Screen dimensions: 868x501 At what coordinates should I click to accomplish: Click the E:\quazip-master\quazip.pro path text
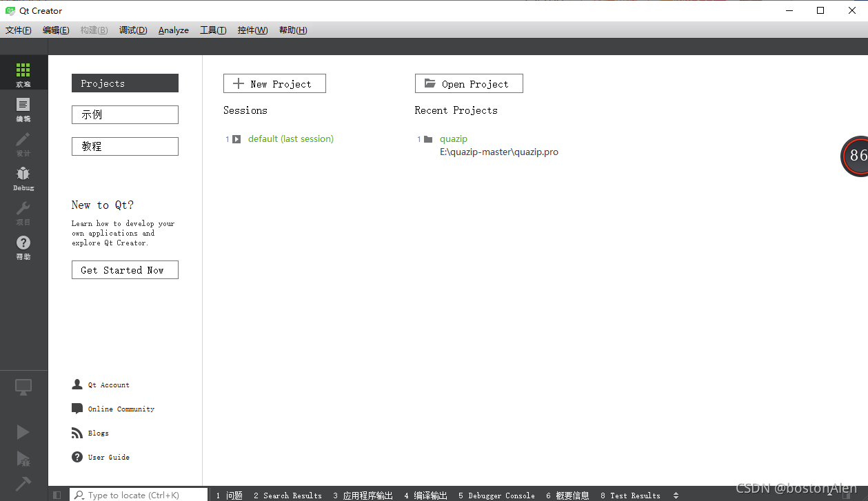499,152
